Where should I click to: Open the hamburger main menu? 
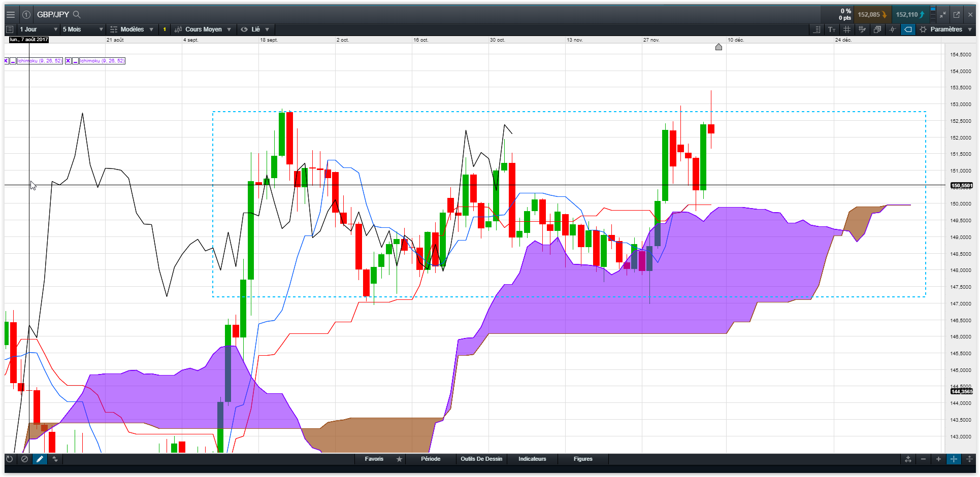(10, 15)
